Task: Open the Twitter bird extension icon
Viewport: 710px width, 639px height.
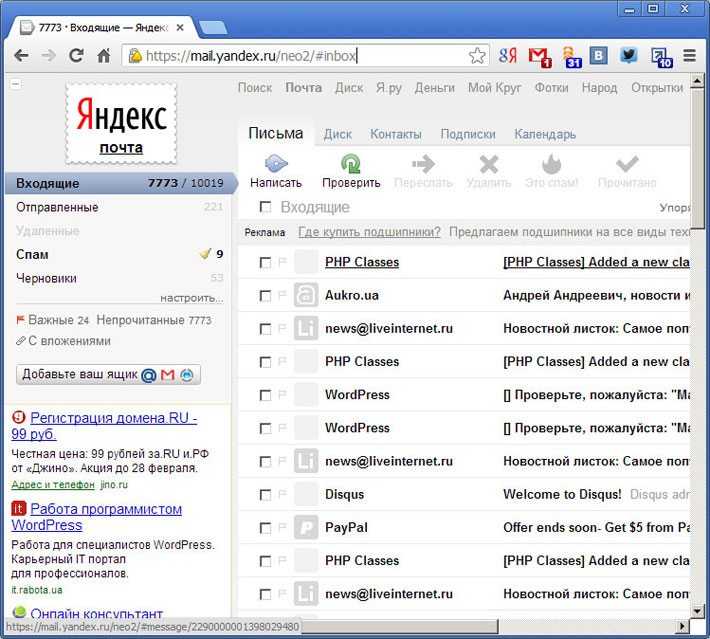Action: 628,56
